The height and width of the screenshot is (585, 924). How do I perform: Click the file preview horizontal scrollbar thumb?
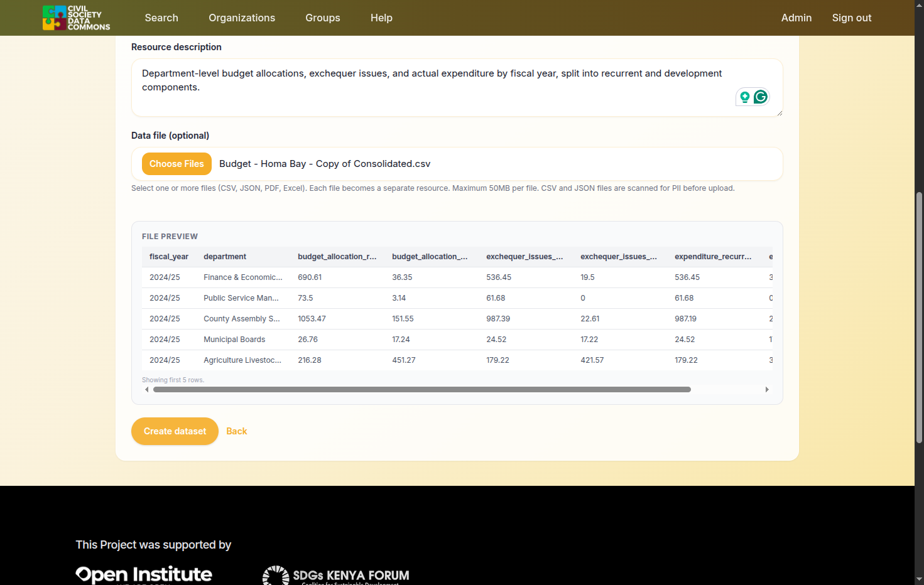(x=422, y=390)
